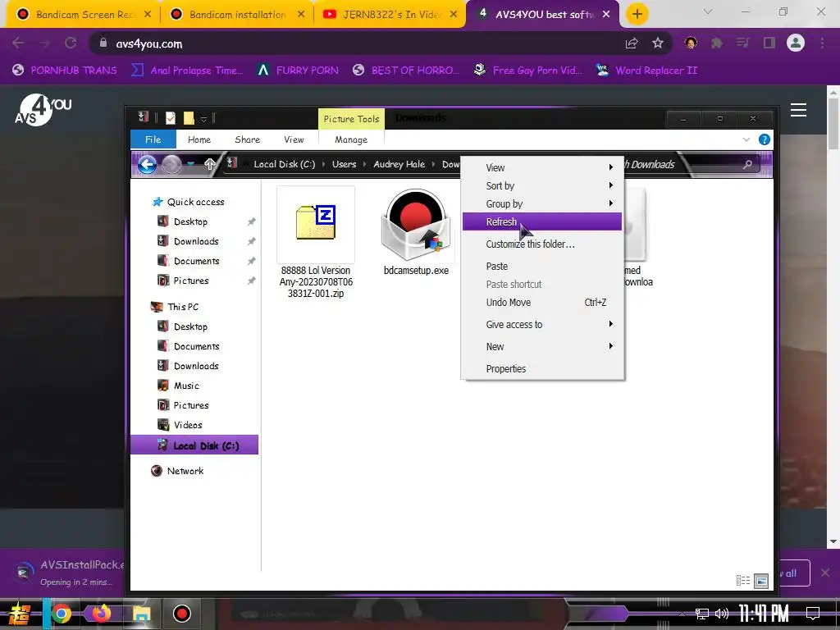Open pinned Desktop under Quick access

click(190, 221)
